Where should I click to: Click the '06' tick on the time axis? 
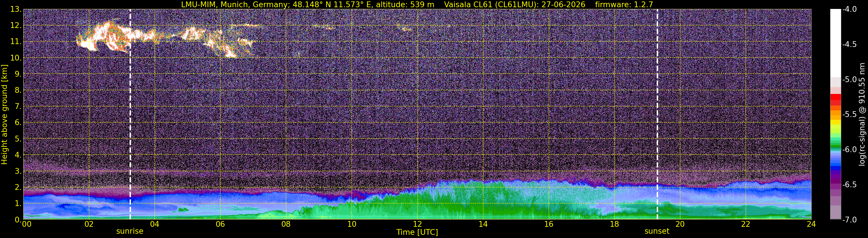(x=220, y=224)
